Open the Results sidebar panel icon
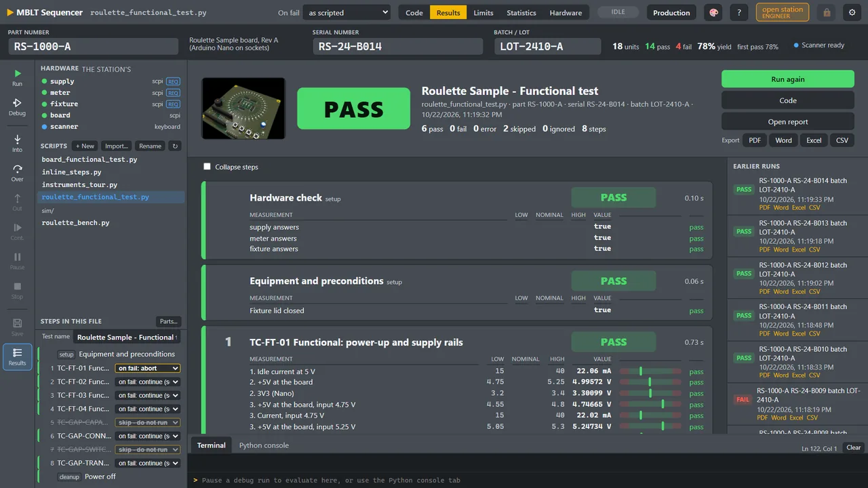Image resolution: width=868 pixels, height=488 pixels. (17, 357)
